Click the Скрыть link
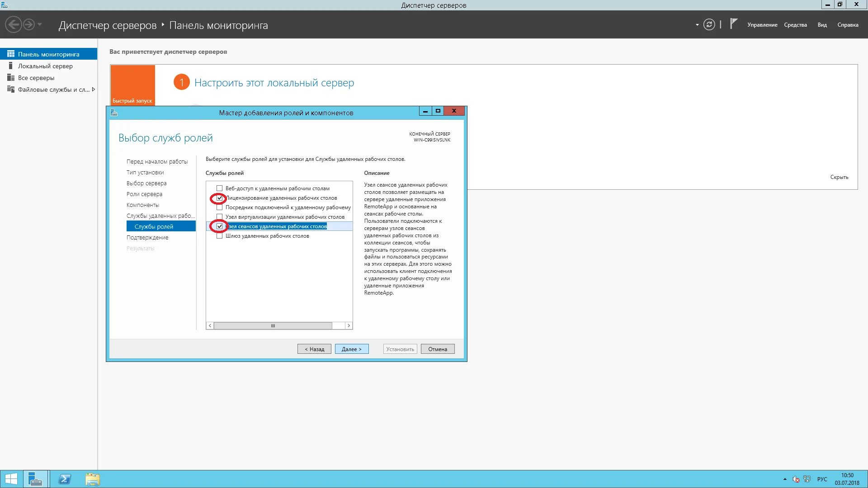The width and height of the screenshot is (868, 488). coord(839,177)
